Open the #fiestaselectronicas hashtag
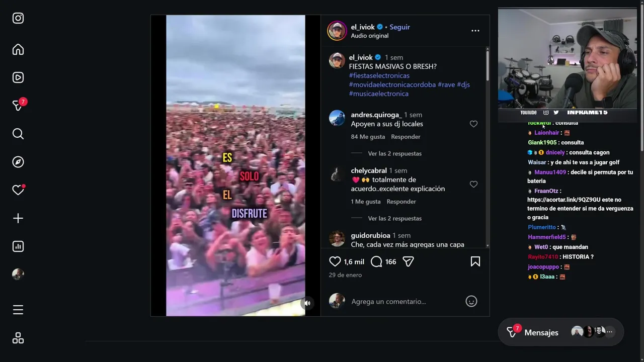Image resolution: width=644 pixels, height=362 pixels. (379, 75)
